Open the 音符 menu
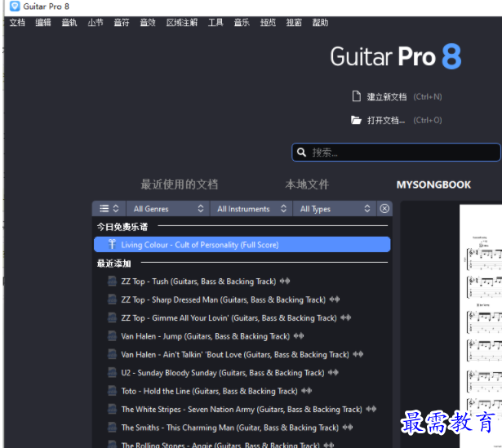 click(x=122, y=23)
